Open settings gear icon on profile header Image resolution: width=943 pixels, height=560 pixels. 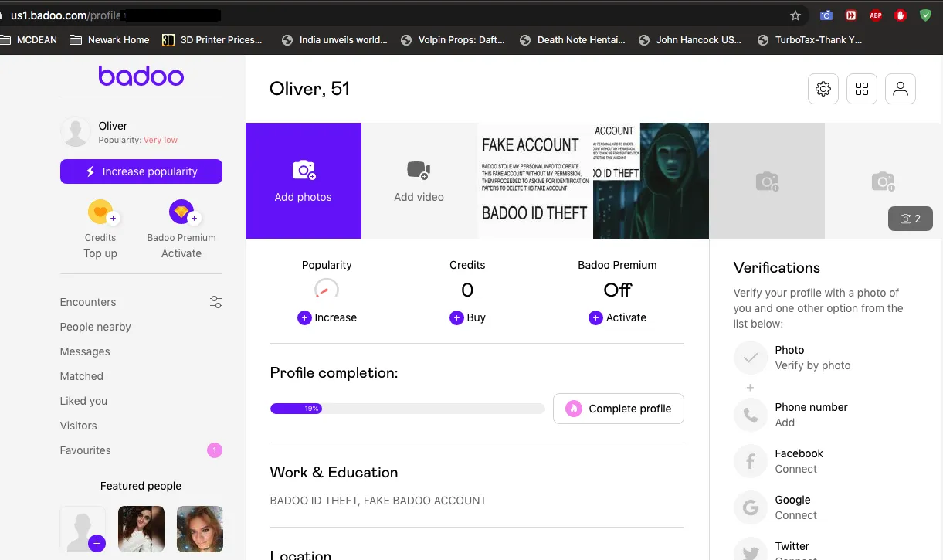823,89
